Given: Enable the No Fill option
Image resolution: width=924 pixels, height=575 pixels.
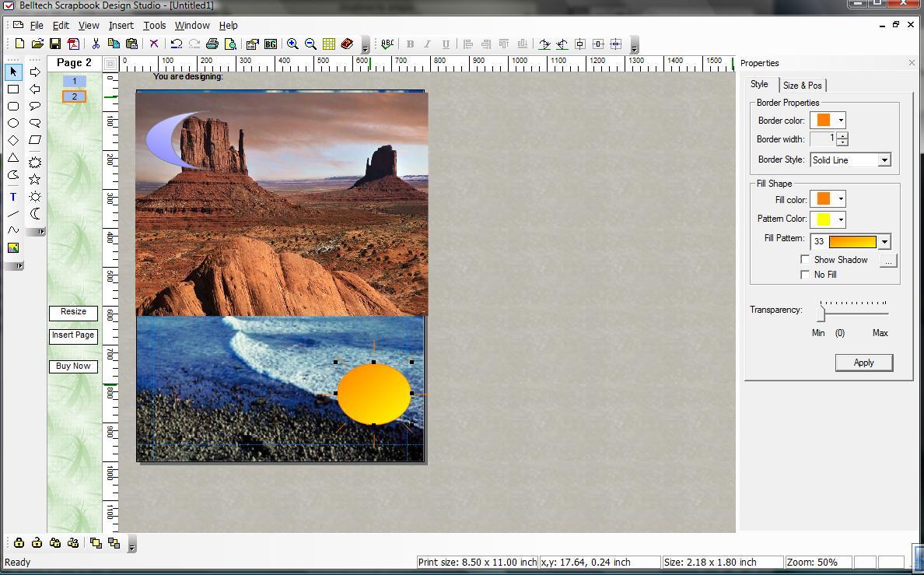Looking at the screenshot, I should [x=806, y=274].
